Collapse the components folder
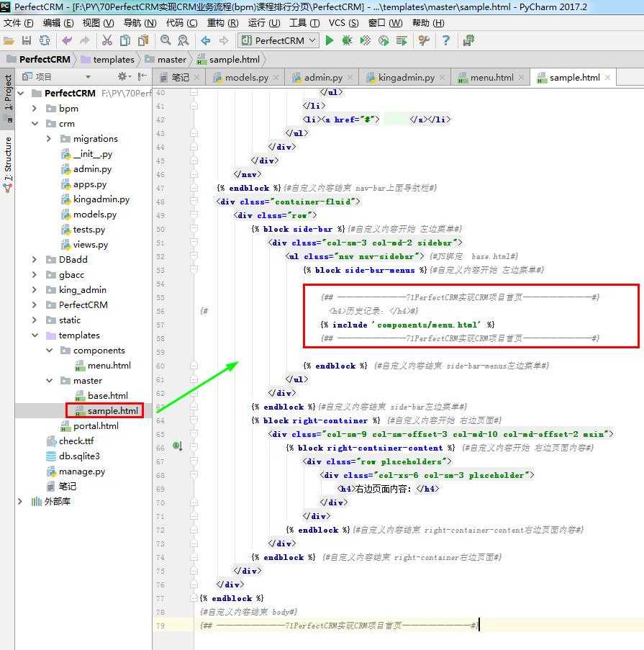The width and height of the screenshot is (644, 650). pyautogui.click(x=49, y=351)
